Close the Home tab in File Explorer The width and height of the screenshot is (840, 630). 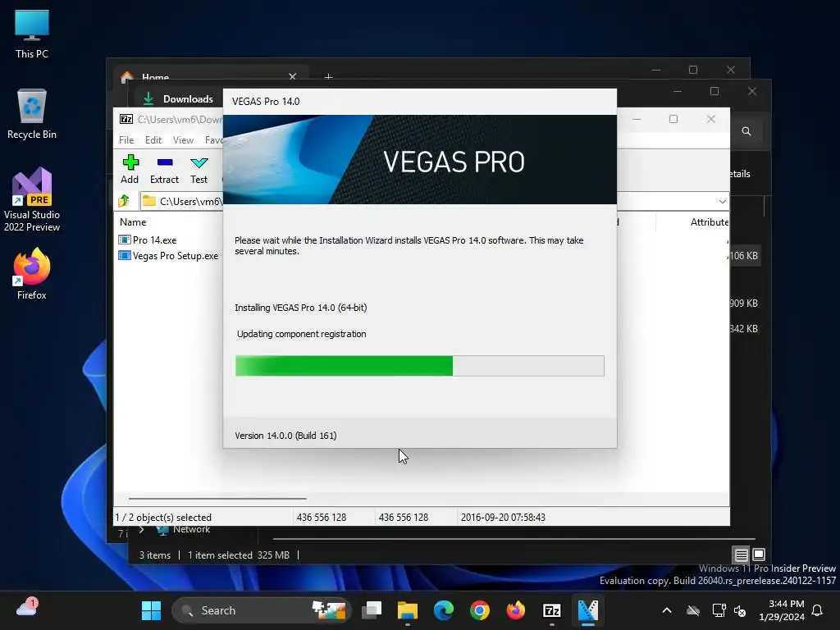(x=293, y=76)
